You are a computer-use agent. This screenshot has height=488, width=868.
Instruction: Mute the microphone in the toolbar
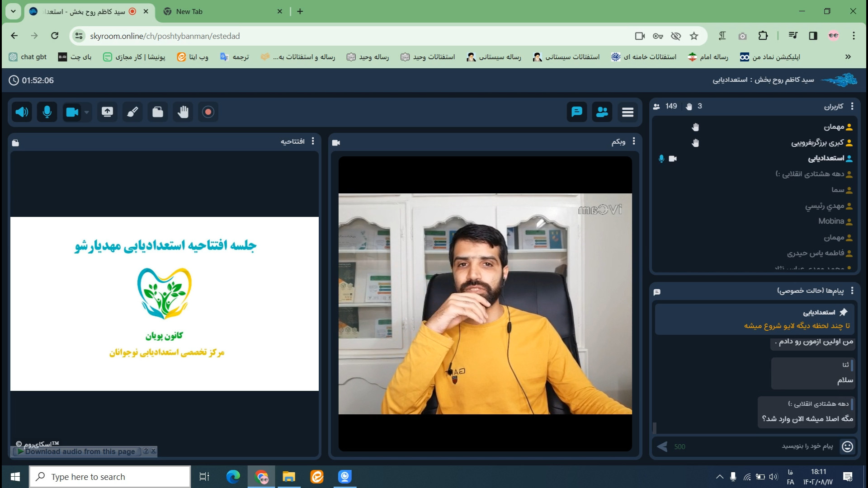[47, 112]
